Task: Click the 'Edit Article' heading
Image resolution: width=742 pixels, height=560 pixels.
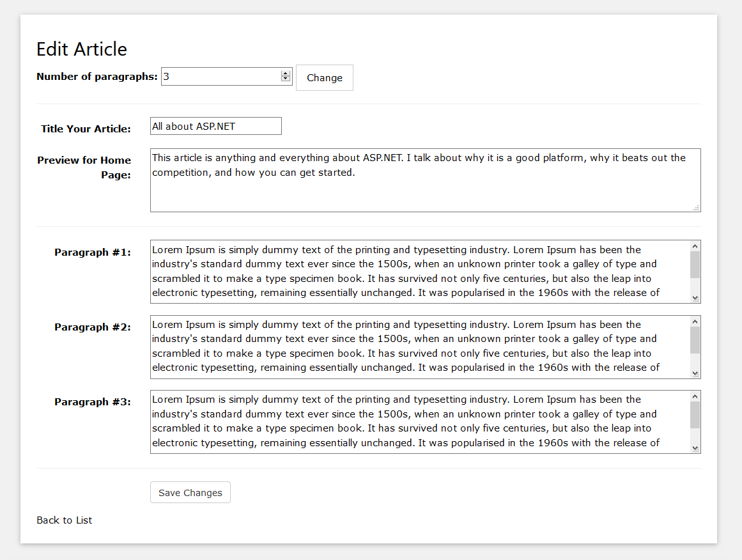Action: point(82,49)
